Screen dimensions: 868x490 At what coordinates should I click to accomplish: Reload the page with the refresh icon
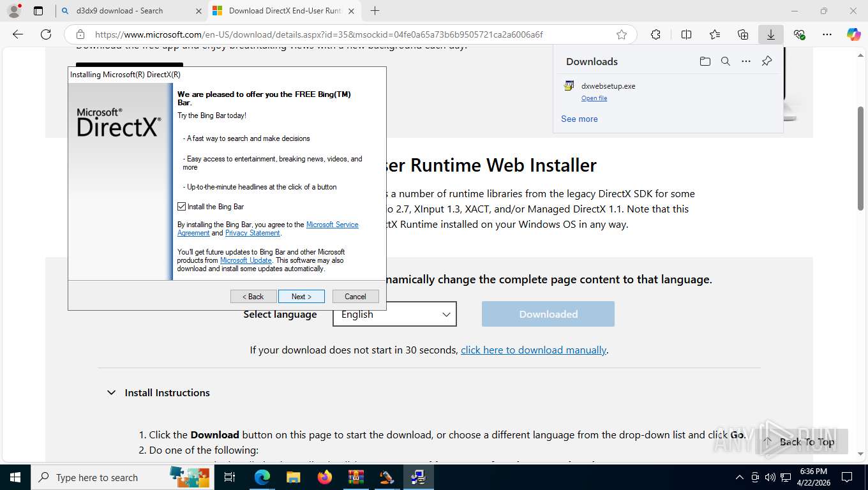tap(46, 34)
